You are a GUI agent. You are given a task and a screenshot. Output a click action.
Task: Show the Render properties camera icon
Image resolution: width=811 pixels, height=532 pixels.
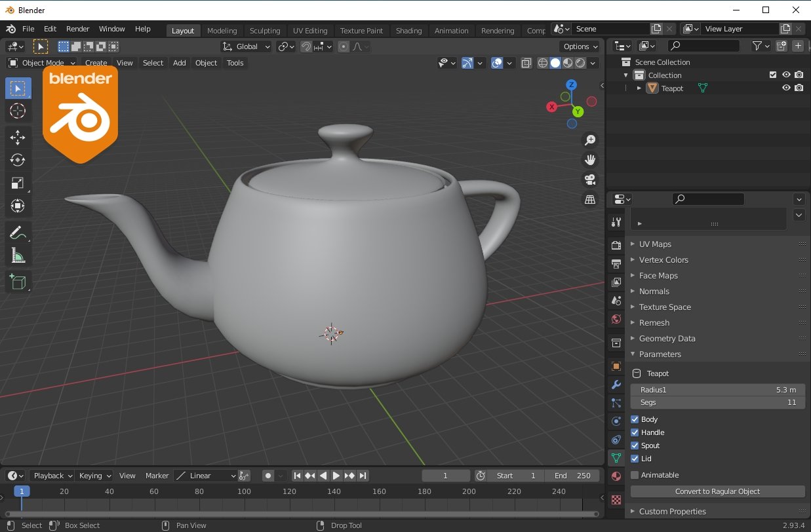click(615, 245)
